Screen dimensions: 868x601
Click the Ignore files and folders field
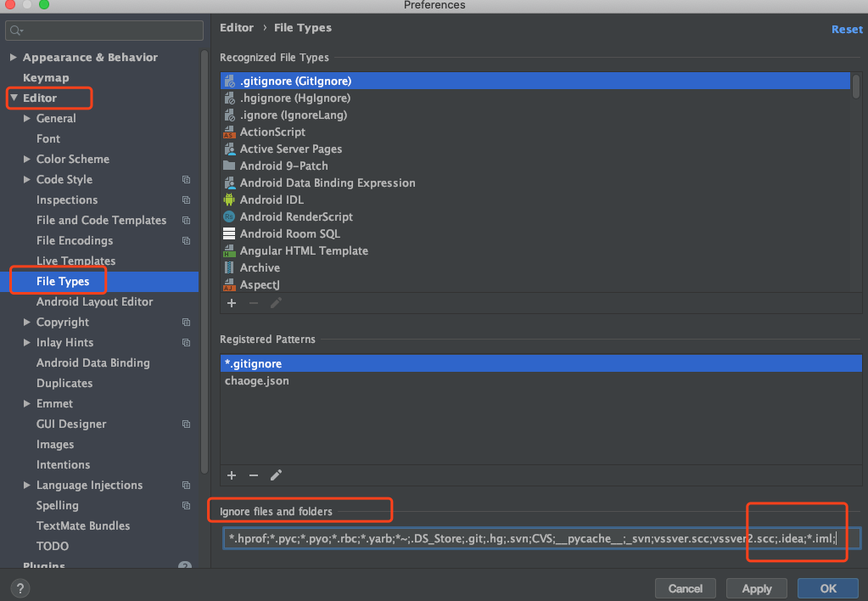[542, 538]
